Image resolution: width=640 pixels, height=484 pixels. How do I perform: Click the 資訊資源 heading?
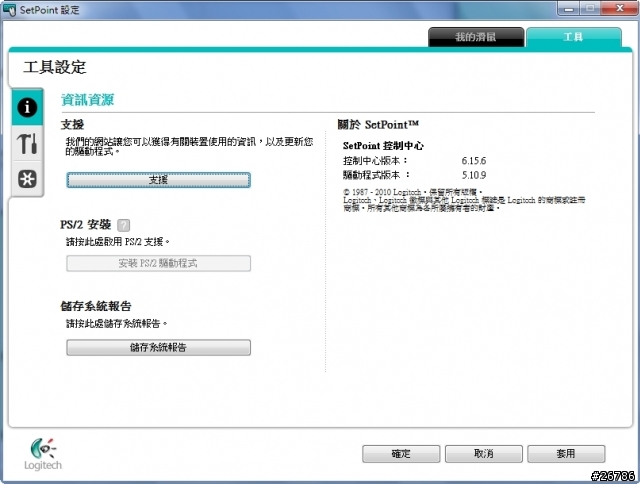click(x=87, y=100)
